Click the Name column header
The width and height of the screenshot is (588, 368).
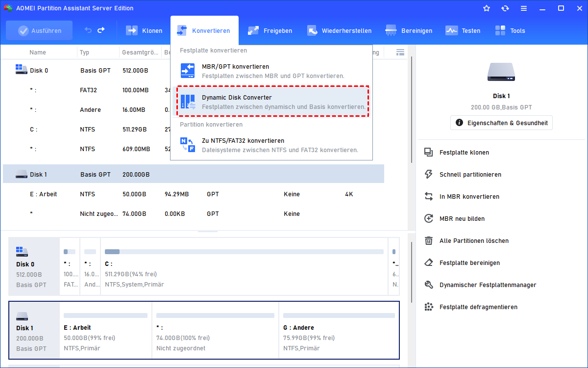(38, 53)
